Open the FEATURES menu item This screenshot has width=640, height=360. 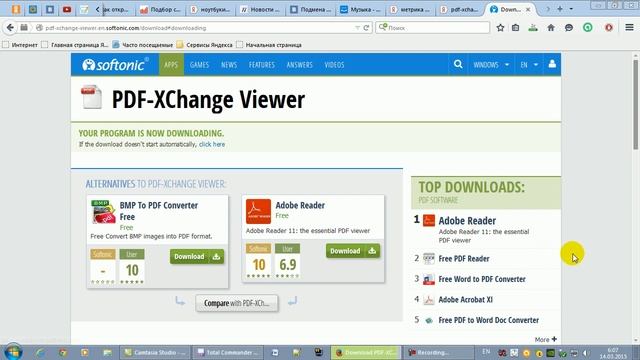[x=262, y=64]
